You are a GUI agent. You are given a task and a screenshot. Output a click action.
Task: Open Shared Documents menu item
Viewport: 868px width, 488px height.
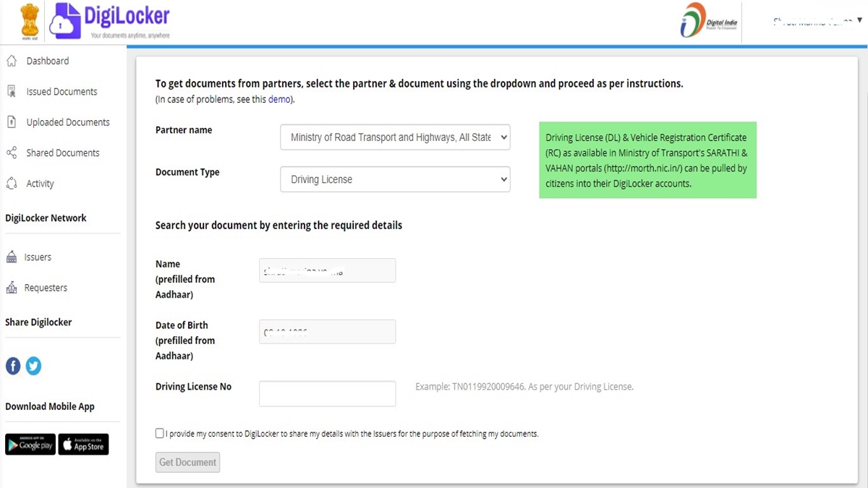63,153
